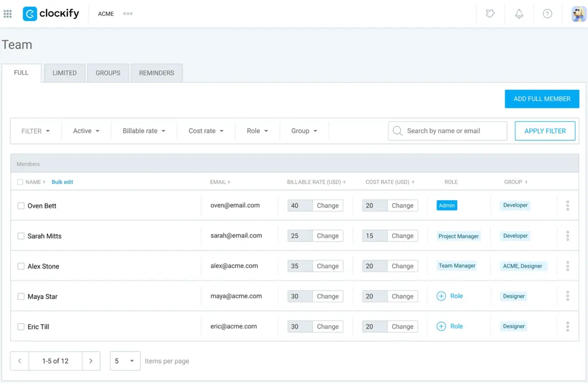The height and width of the screenshot is (383, 588).
Task: Click the Clockify logo
Action: pyautogui.click(x=51, y=14)
